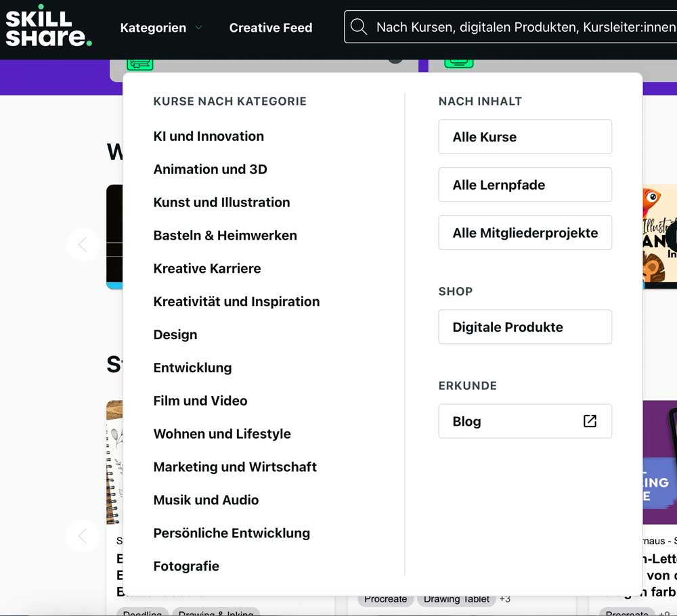Choose Film und Video category
677x616 pixels.
pos(200,401)
